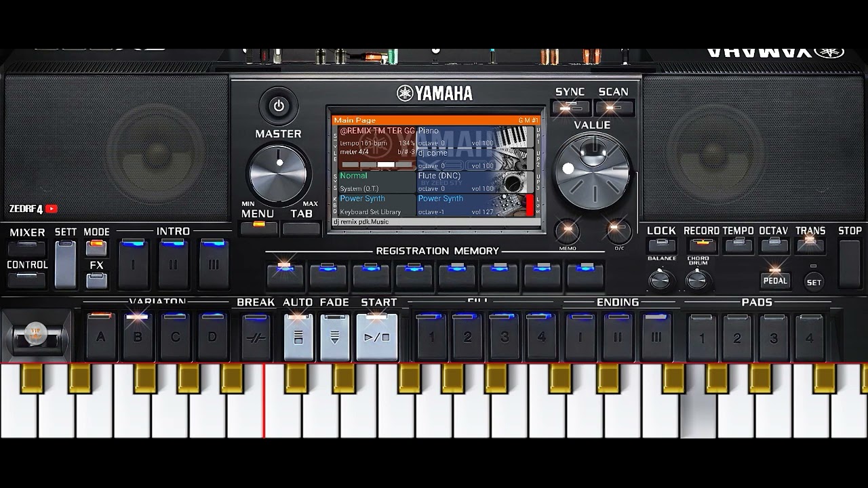This screenshot has width=868, height=488.
Task: Click the BALANCE knob
Action: click(659, 279)
